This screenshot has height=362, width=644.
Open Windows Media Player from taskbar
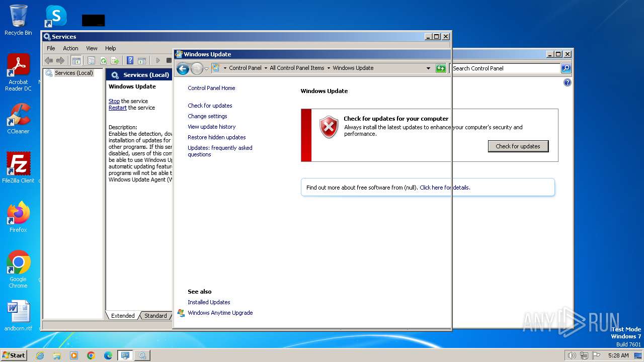tap(74, 355)
